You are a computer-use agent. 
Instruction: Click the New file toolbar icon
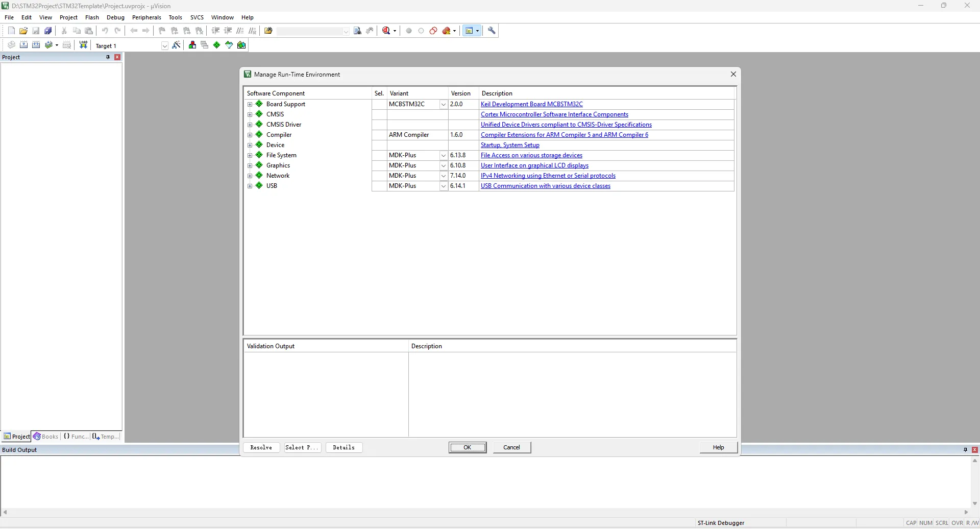(11, 31)
